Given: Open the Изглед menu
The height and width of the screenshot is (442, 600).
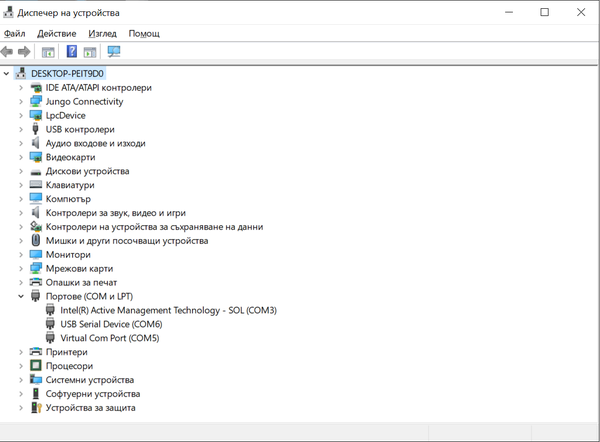Looking at the screenshot, I should pyautogui.click(x=102, y=34).
